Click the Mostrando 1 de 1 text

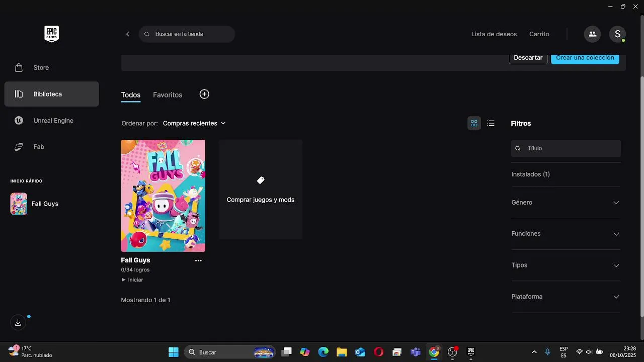click(x=146, y=300)
